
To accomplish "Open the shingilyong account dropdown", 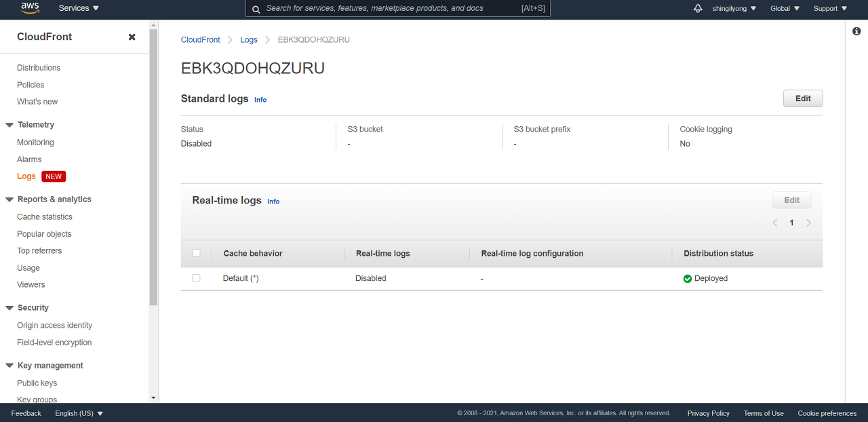I will click(734, 8).
